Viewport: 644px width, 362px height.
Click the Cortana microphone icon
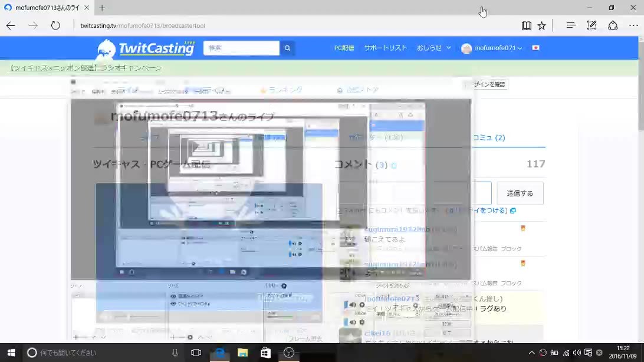point(175,353)
